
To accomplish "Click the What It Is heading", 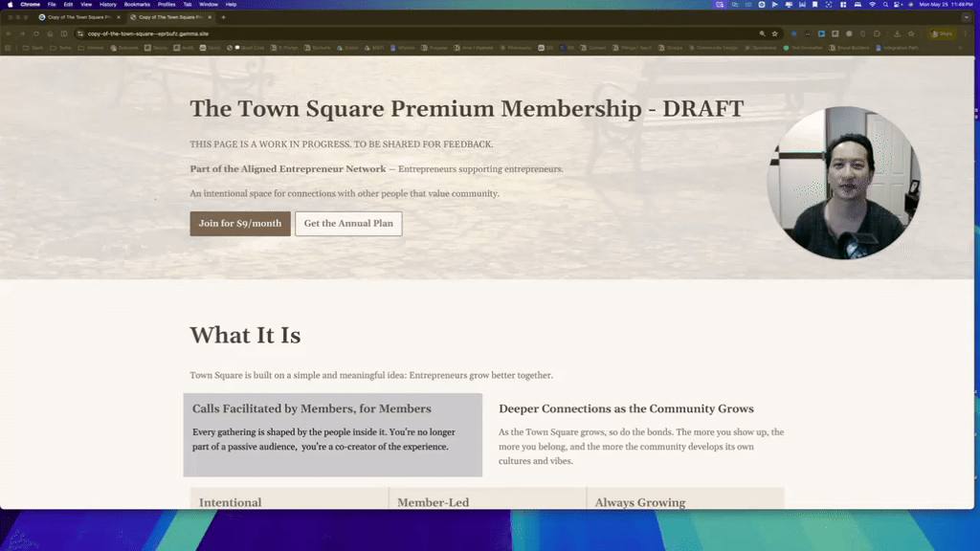I will tap(245, 336).
